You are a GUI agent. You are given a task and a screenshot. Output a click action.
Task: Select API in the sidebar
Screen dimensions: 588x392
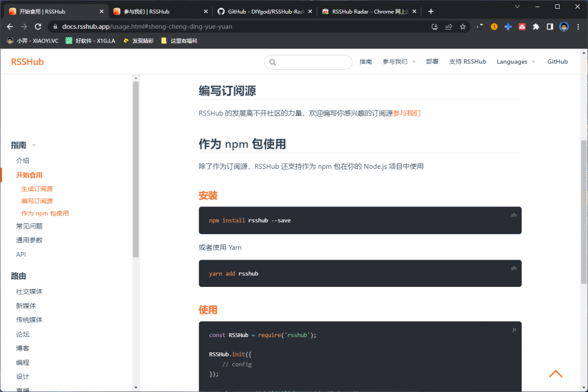coord(21,254)
